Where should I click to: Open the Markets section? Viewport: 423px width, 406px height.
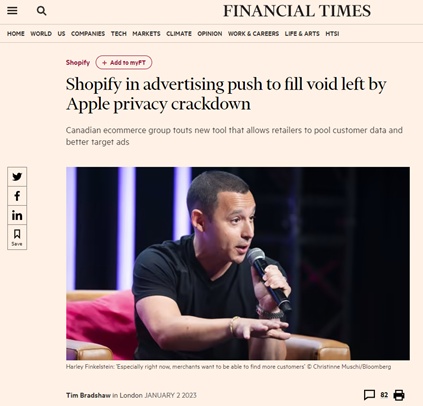[x=146, y=34]
